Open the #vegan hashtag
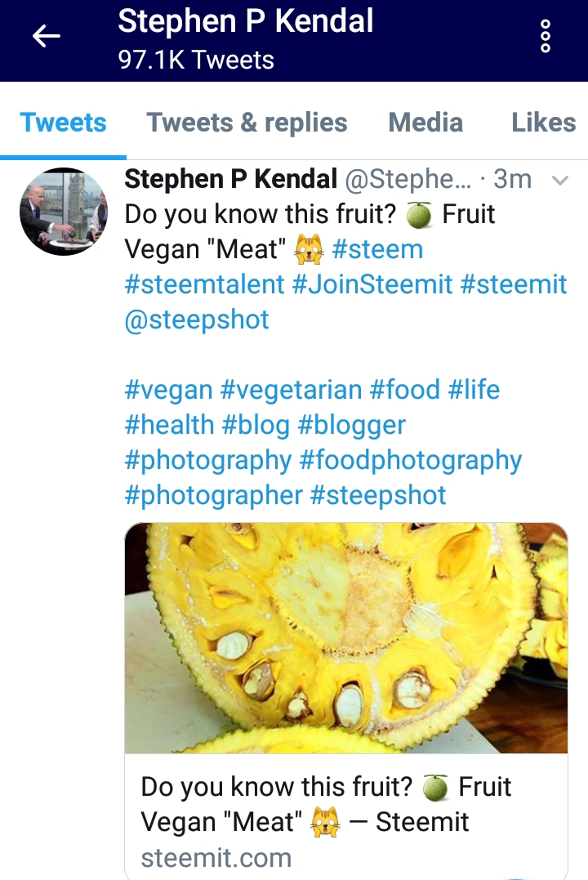Viewport: 588px width, 880px height. 167,390
